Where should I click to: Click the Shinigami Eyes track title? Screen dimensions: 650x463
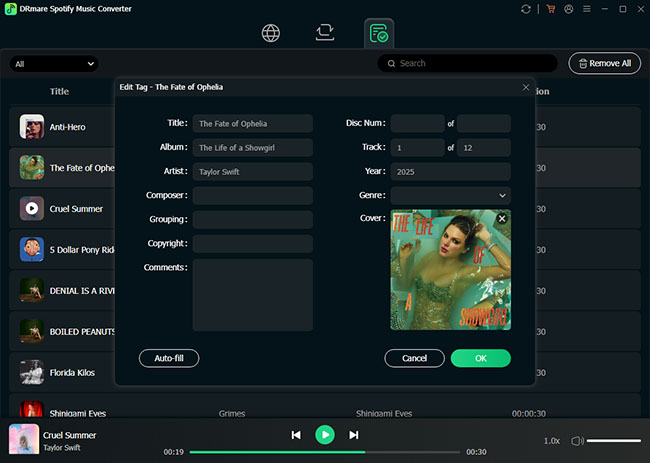pos(78,413)
